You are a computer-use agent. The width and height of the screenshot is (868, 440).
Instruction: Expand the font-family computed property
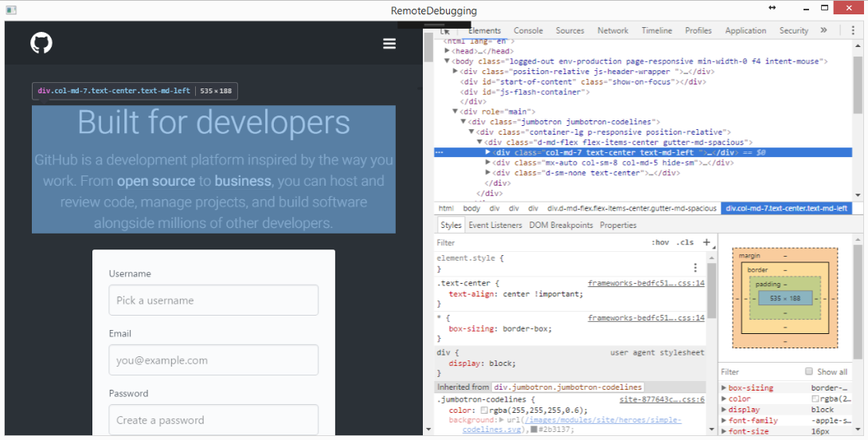tap(724, 421)
